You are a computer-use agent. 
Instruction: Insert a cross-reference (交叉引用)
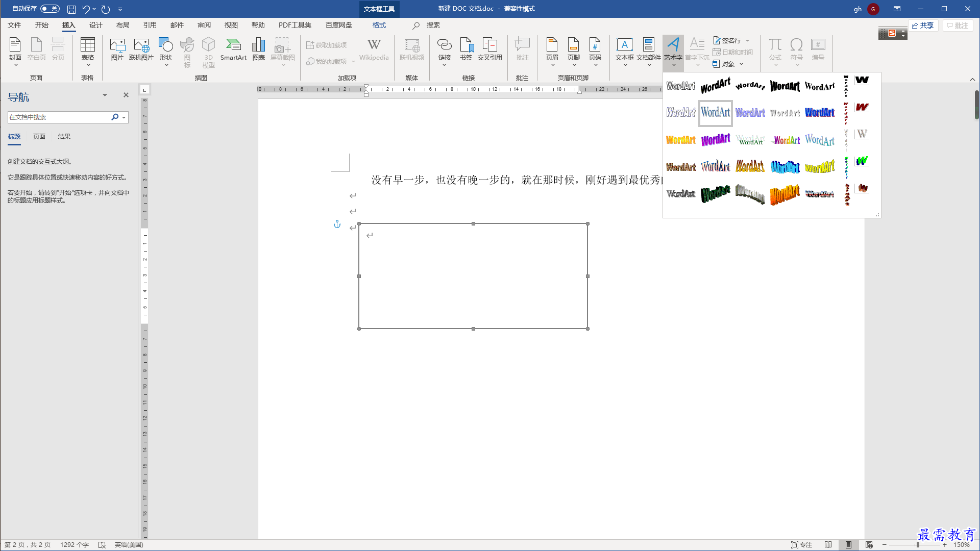coord(490,49)
